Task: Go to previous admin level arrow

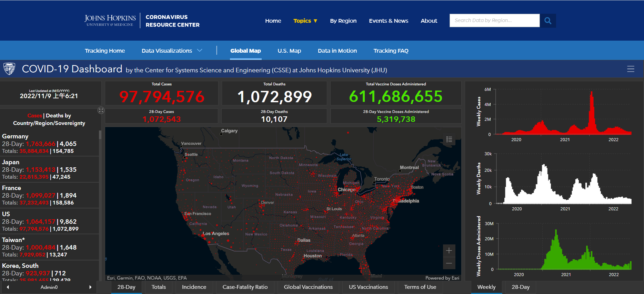Action: point(8,287)
